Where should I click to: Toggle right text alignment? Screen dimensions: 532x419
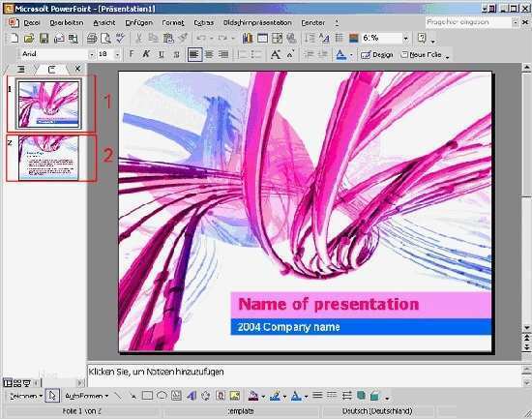coord(223,54)
